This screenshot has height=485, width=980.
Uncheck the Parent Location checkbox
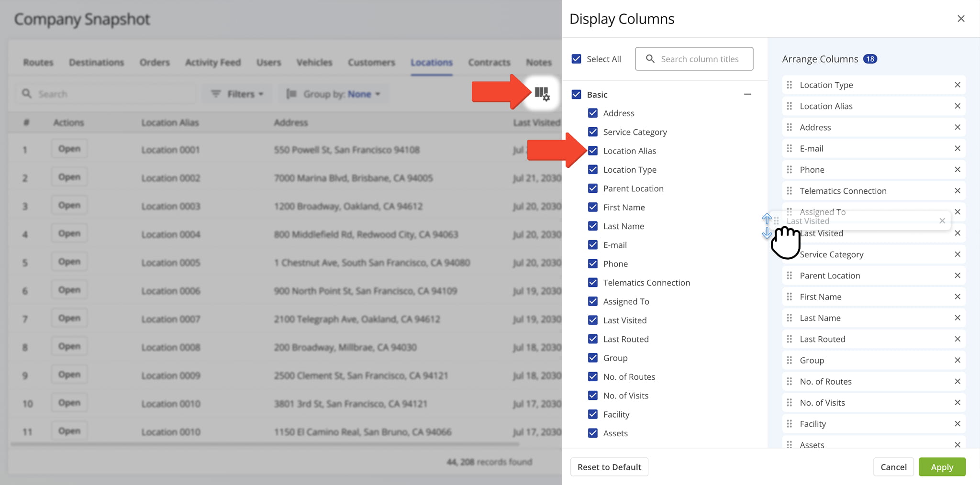point(593,188)
